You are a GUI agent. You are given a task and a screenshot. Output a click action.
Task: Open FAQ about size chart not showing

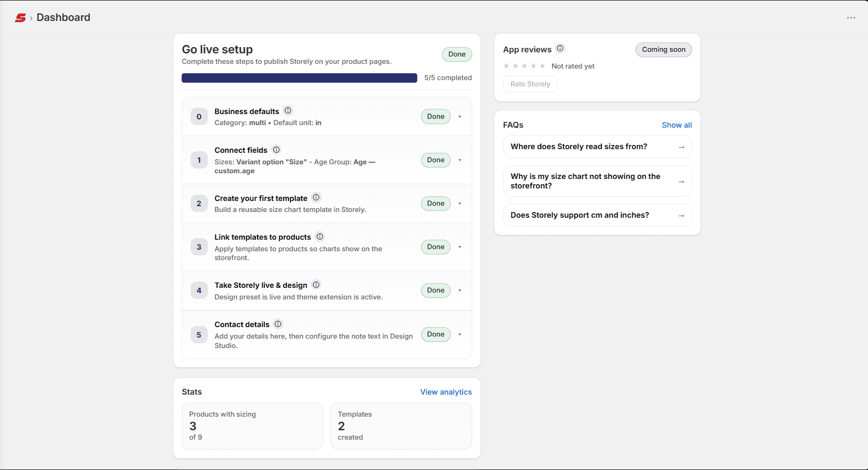[597, 181]
